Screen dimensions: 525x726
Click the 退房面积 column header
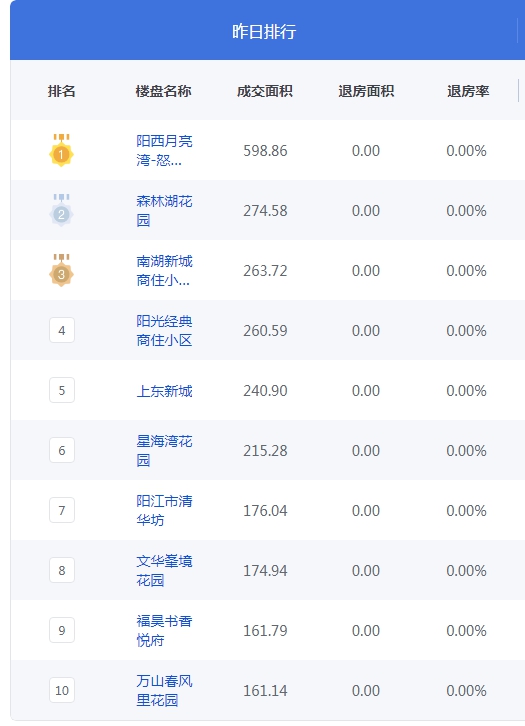coord(366,91)
